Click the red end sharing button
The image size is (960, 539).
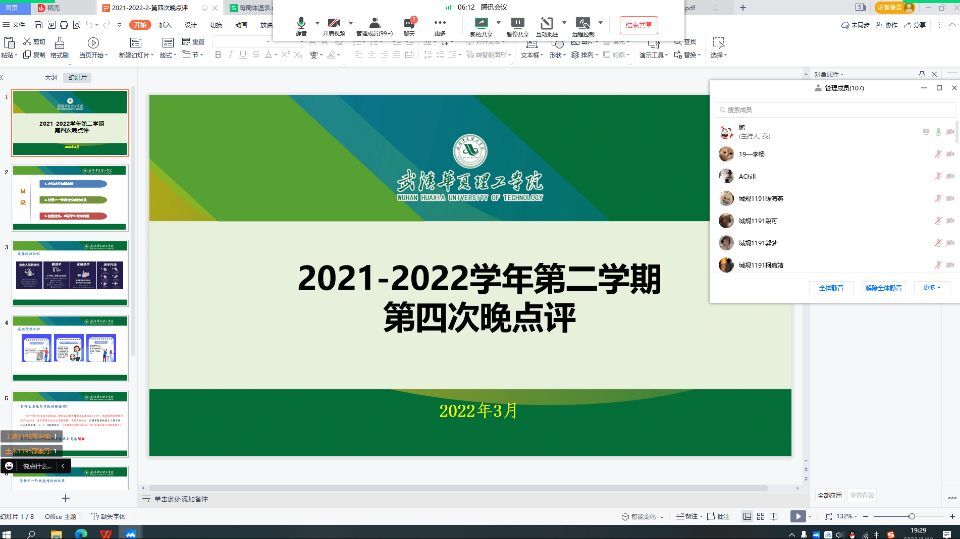tap(638, 25)
